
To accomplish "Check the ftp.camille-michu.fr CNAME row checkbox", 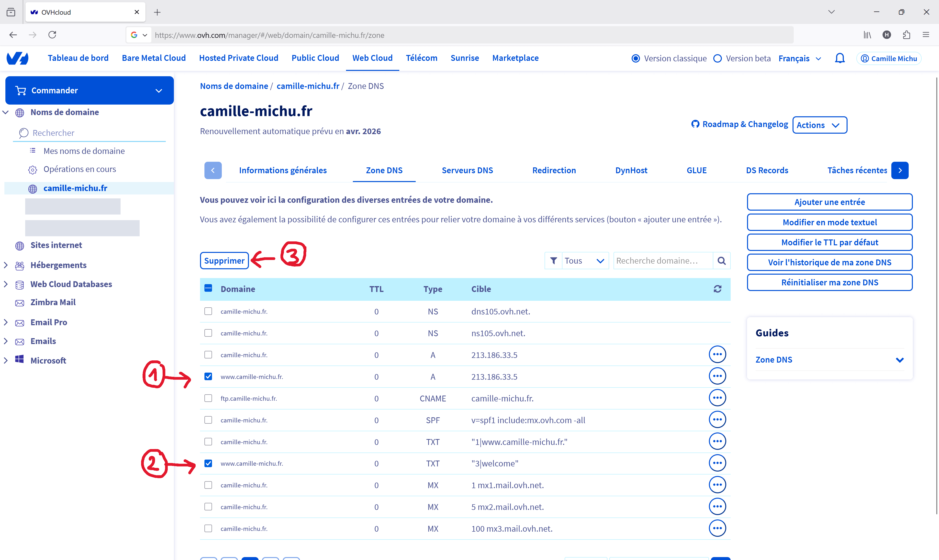I will point(208,398).
